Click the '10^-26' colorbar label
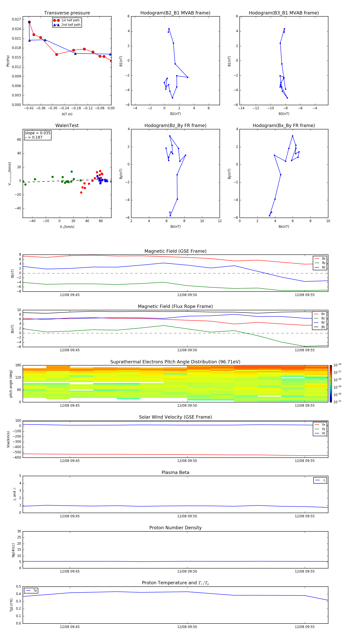Image resolution: width=351 pixels, height=644 pixels. pyautogui.click(x=337, y=365)
